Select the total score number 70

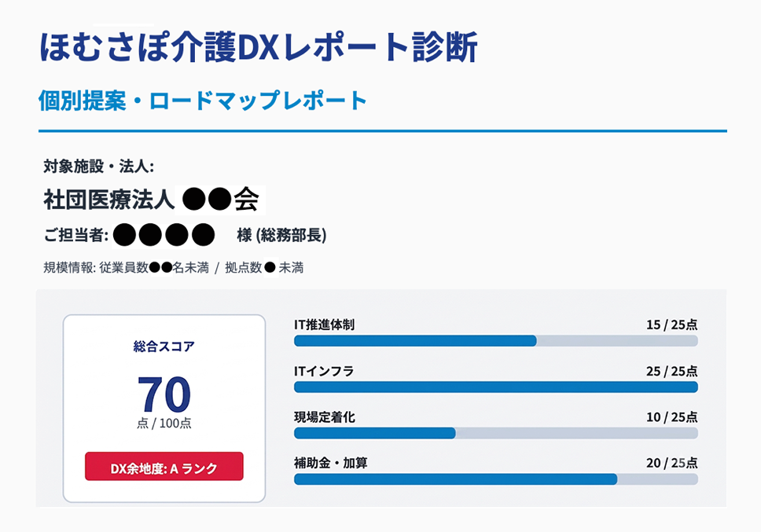[164, 394]
